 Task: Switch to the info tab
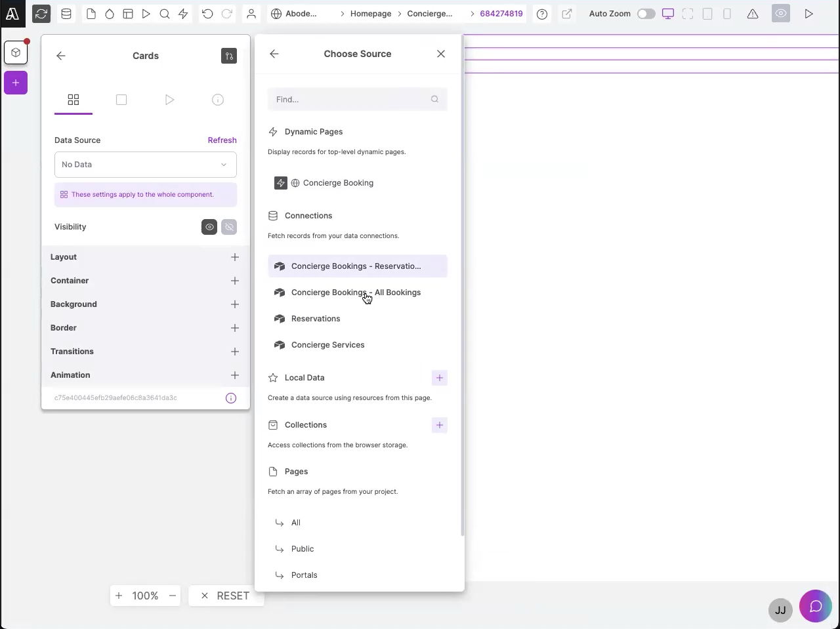coord(218,100)
